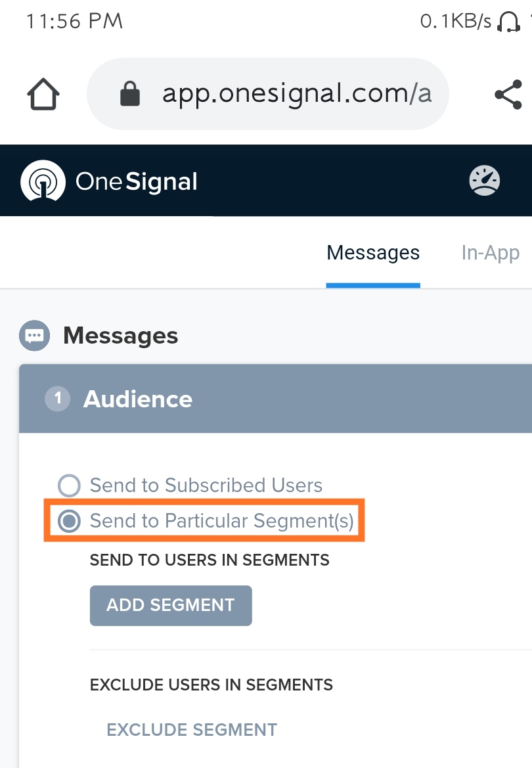Screen dimensions: 532x768
Task: Collapse the Audience section header
Action: tap(276, 399)
